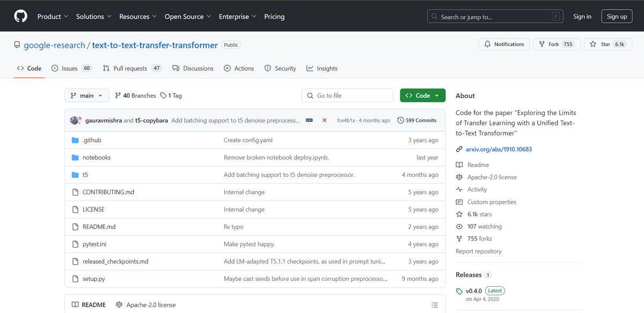Click the README outline list icon
The width and height of the screenshot is (644, 313).
click(x=434, y=305)
